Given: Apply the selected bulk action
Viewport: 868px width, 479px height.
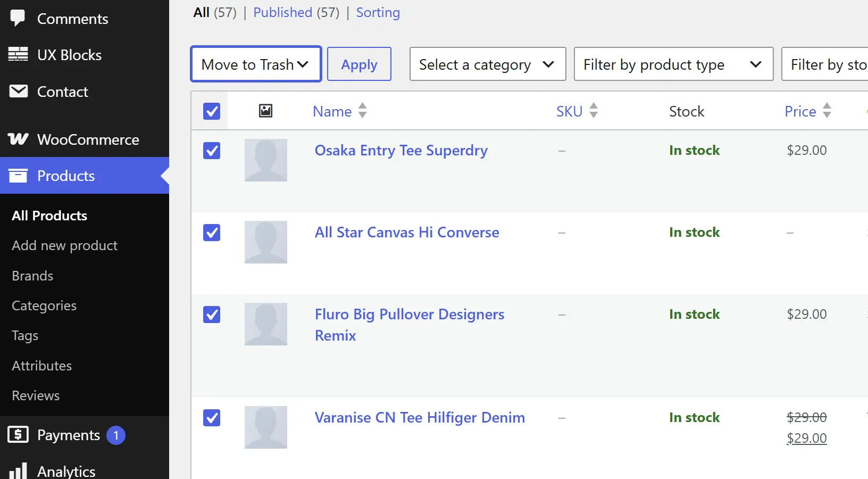Looking at the screenshot, I should pos(359,64).
